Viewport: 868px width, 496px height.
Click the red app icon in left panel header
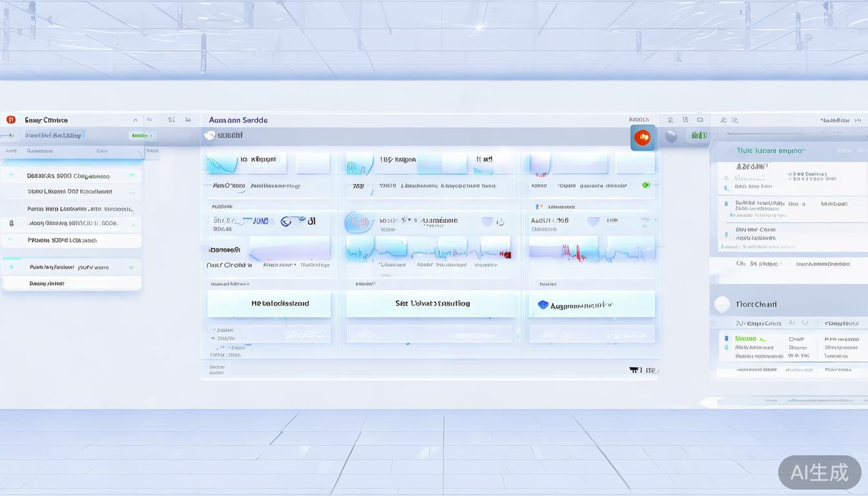pyautogui.click(x=11, y=119)
